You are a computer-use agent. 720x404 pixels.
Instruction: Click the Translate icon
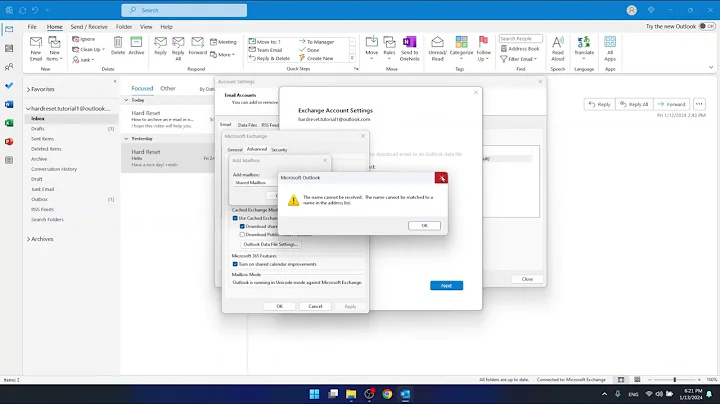[x=584, y=42]
